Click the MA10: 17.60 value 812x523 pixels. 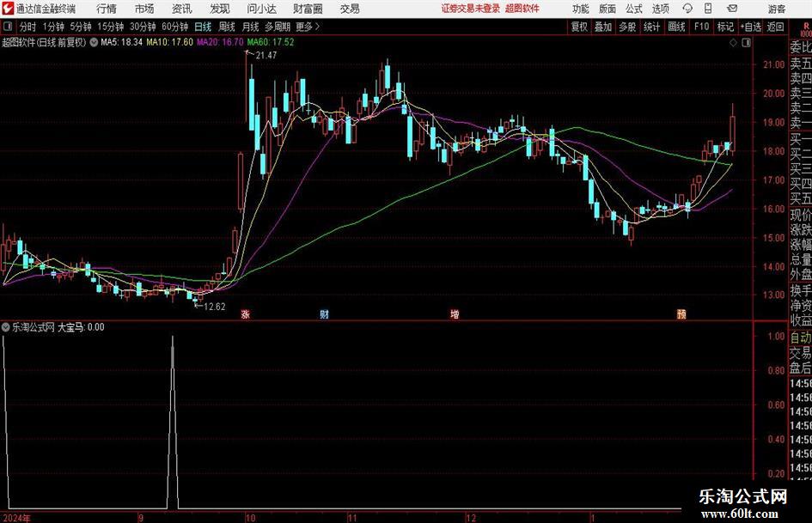(170, 42)
